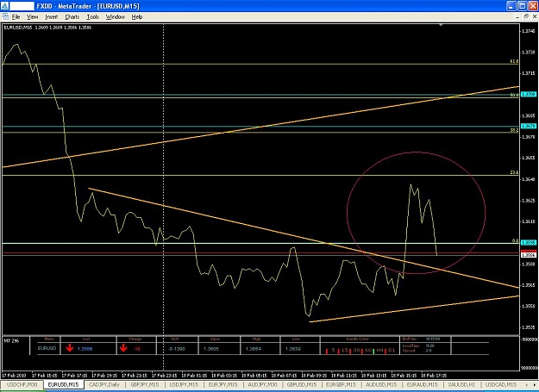Click the cyan 1.3595 price tag
The height and width of the screenshot is (392, 539).
point(529,243)
